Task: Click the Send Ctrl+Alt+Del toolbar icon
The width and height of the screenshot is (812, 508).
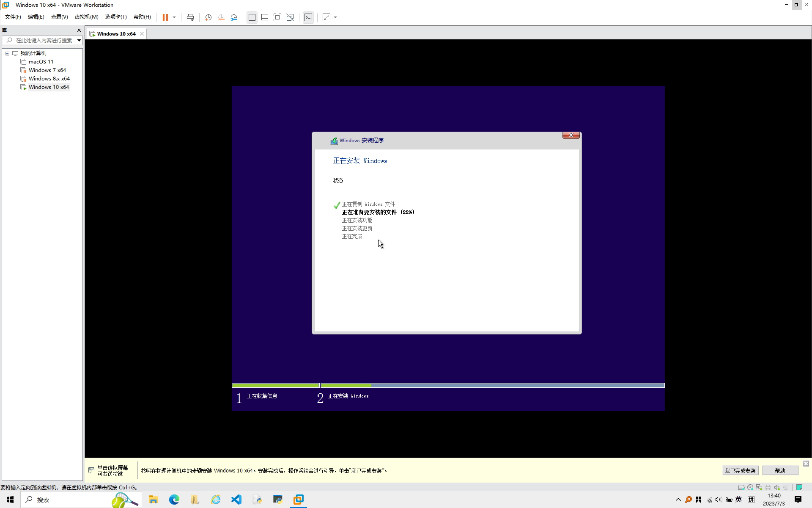Action: [x=190, y=17]
